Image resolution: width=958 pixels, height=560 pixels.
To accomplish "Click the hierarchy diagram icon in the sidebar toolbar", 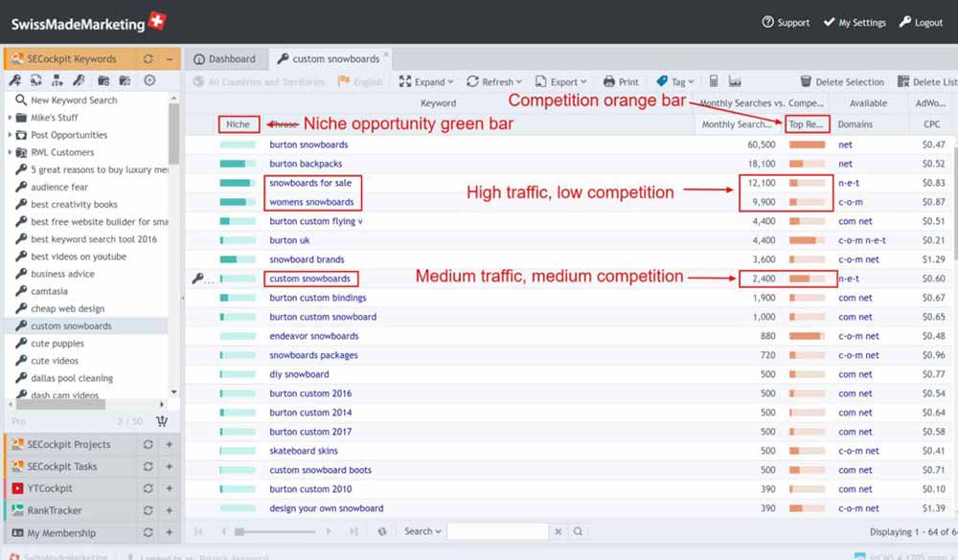I will pyautogui.click(x=57, y=80).
